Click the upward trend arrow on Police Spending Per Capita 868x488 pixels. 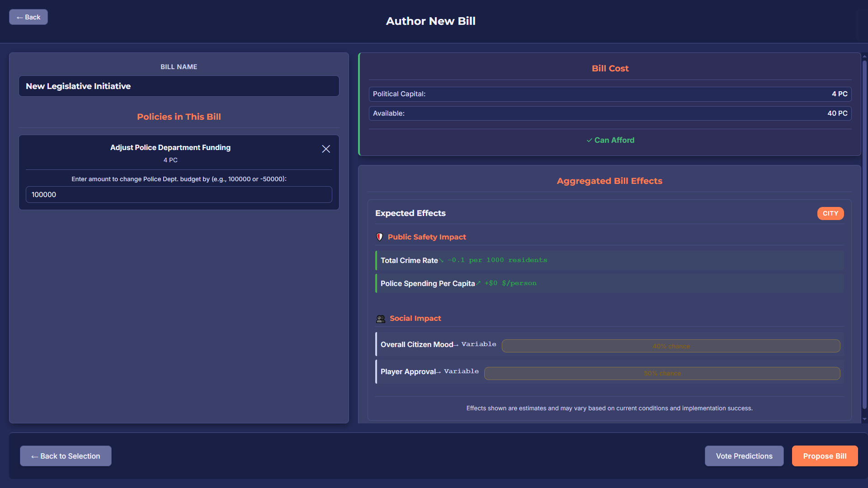click(479, 283)
